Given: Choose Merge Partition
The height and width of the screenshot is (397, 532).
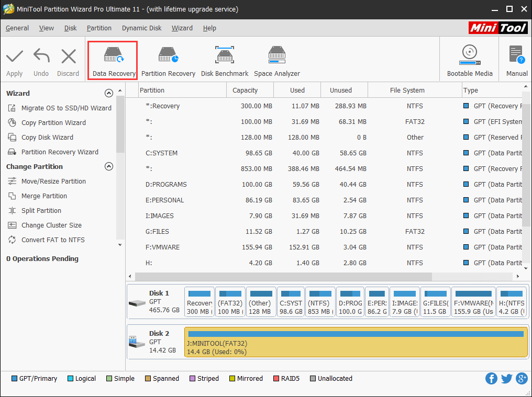Looking at the screenshot, I should [37, 196].
